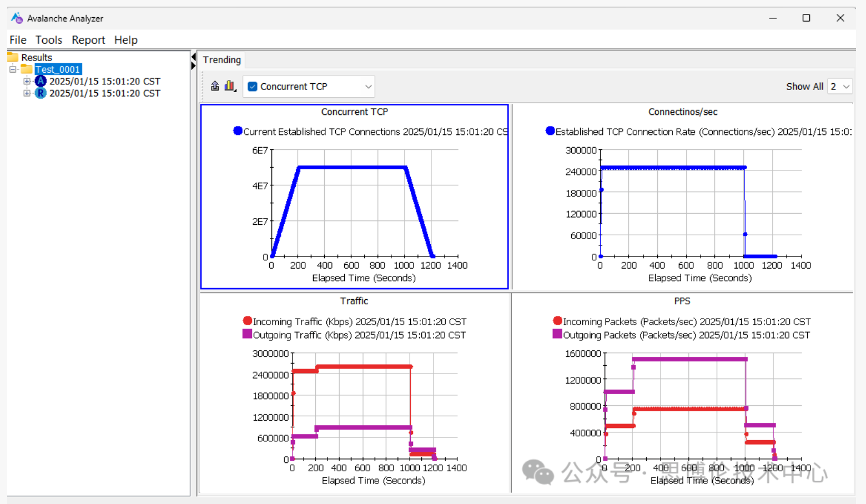Switch to the Trending tab
Image resolution: width=866 pixels, height=504 pixels.
tap(221, 60)
